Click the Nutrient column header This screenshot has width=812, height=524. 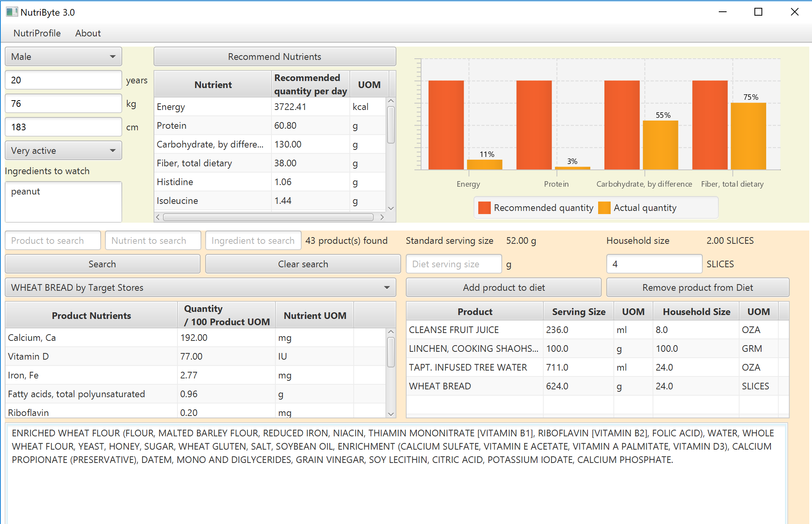pyautogui.click(x=213, y=85)
